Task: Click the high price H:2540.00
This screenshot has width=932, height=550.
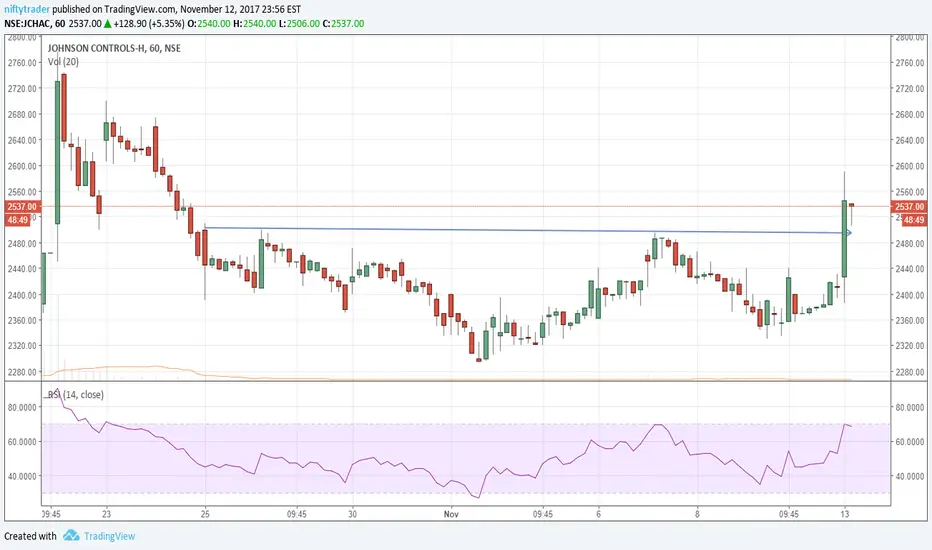Action: coord(254,24)
